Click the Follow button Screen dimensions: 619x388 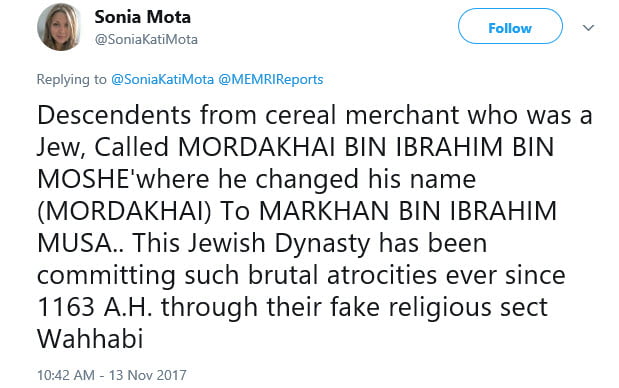[510, 26]
